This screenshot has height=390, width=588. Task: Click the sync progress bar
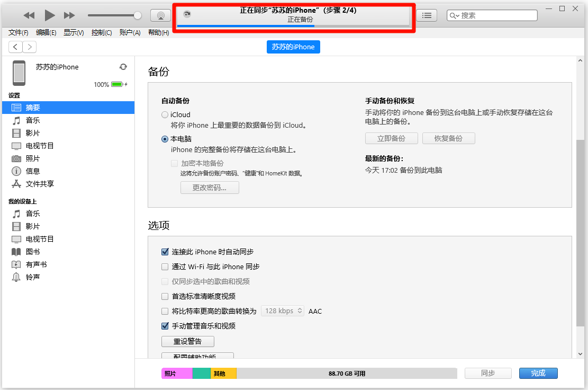click(x=293, y=26)
